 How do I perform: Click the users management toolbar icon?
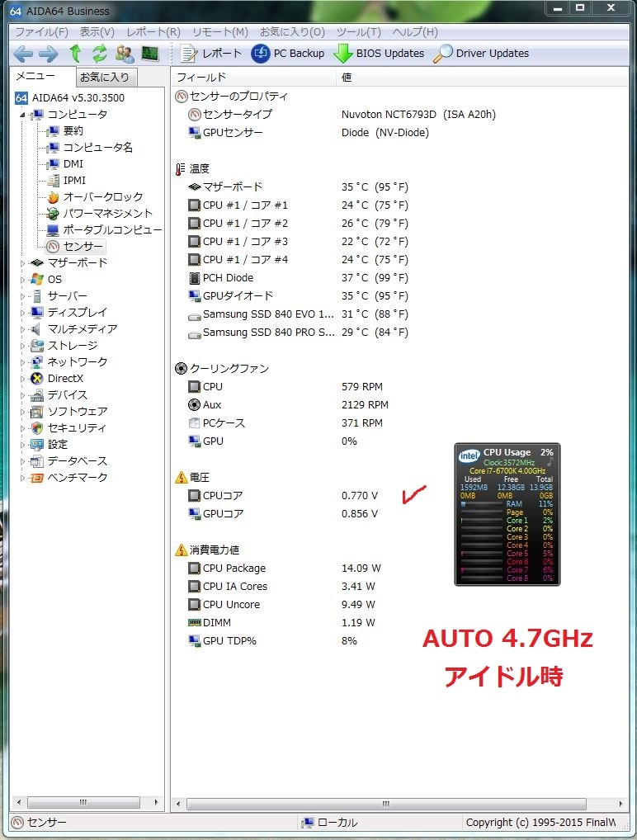tap(125, 54)
